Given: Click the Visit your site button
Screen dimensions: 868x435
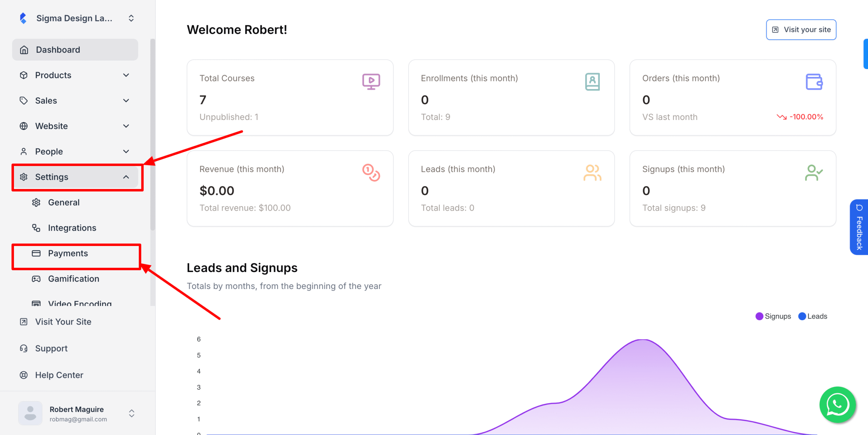Looking at the screenshot, I should [801, 29].
